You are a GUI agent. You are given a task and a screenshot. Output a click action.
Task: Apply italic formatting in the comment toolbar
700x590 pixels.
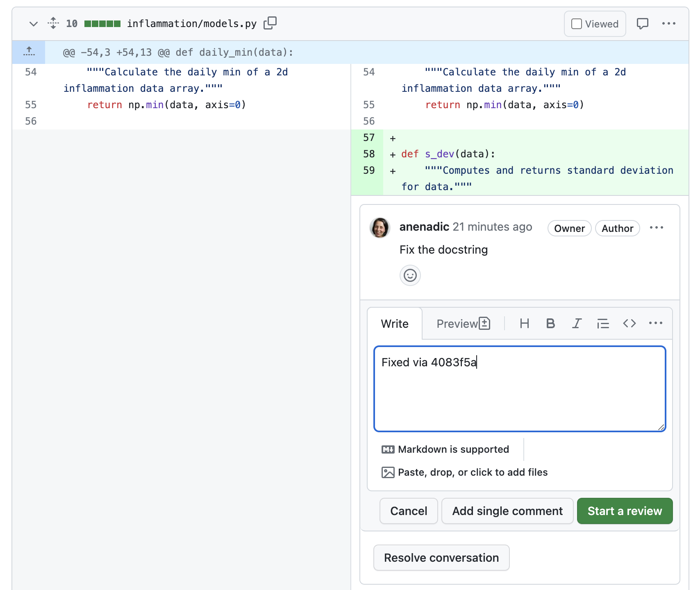click(577, 323)
